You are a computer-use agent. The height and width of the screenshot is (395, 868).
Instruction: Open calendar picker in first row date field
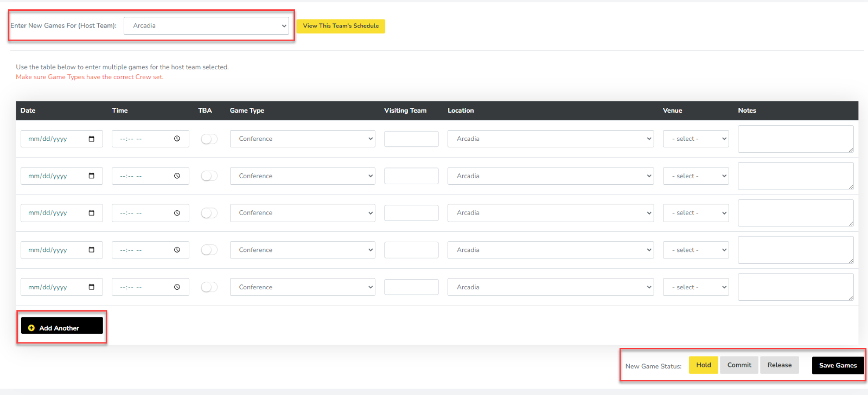[x=91, y=139]
